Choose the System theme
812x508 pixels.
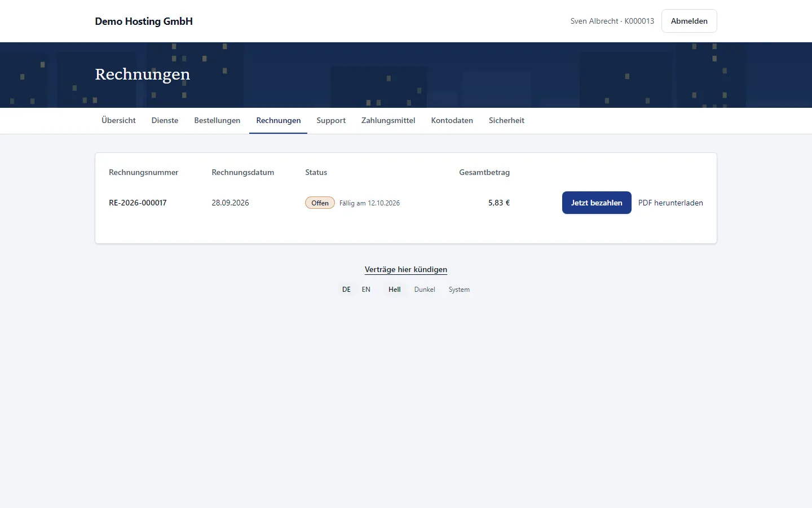pyautogui.click(x=459, y=290)
